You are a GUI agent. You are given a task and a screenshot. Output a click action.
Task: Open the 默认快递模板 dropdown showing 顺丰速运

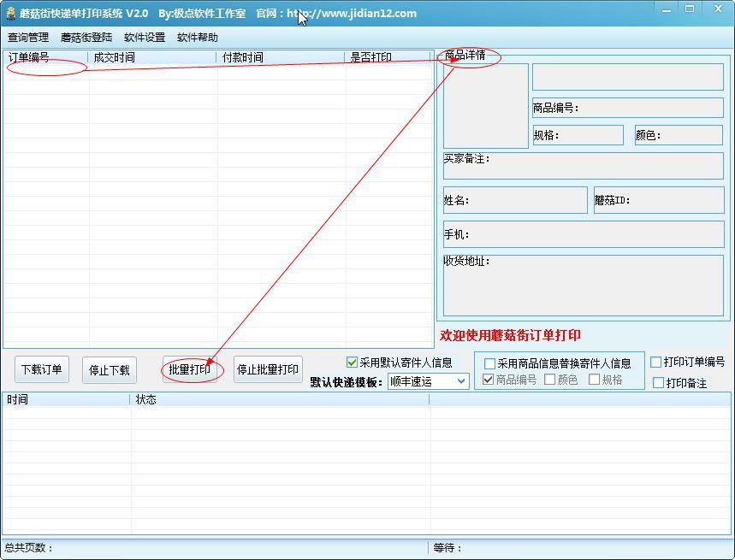pos(428,381)
